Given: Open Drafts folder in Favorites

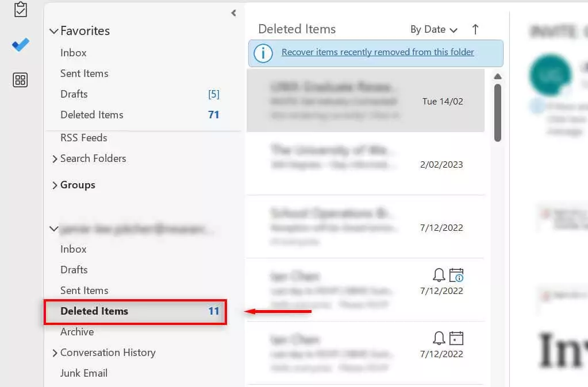Looking at the screenshot, I should pyautogui.click(x=74, y=94).
